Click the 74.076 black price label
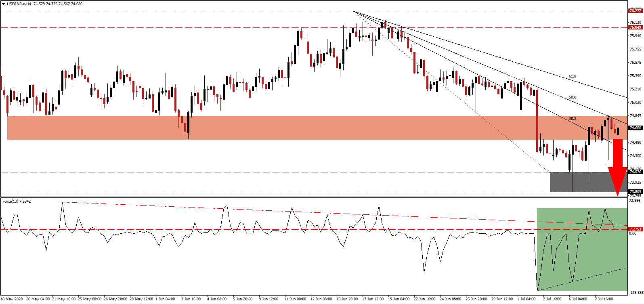Screen dimensions: 644x304 [x=635, y=172]
